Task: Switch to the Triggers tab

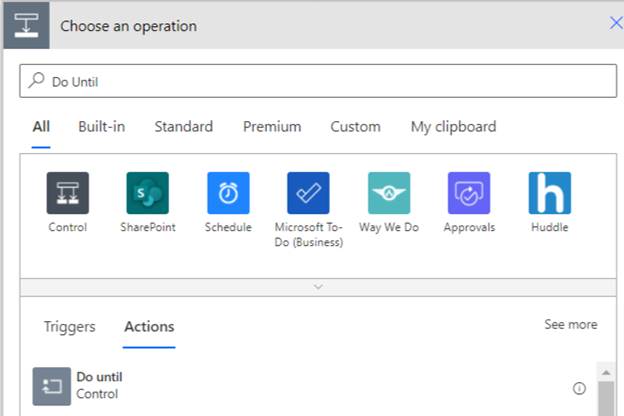Action: coord(70,327)
